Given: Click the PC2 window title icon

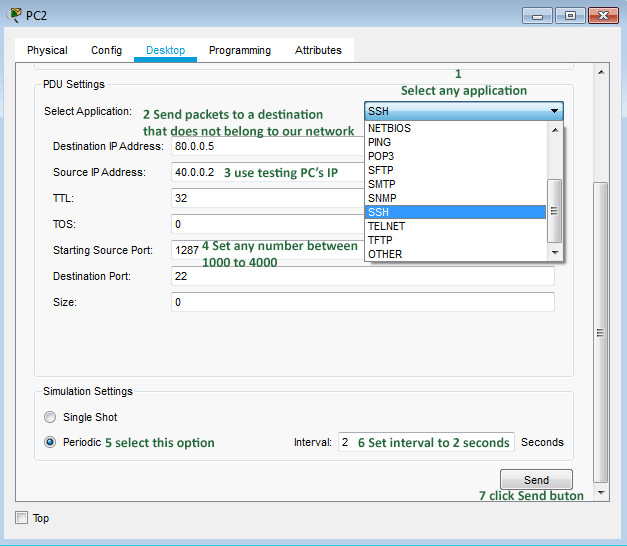Looking at the screenshot, I should (x=14, y=15).
